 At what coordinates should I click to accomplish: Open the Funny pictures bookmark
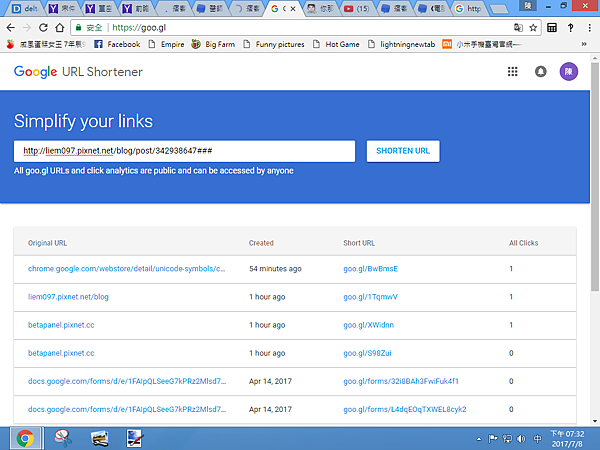pyautogui.click(x=274, y=44)
